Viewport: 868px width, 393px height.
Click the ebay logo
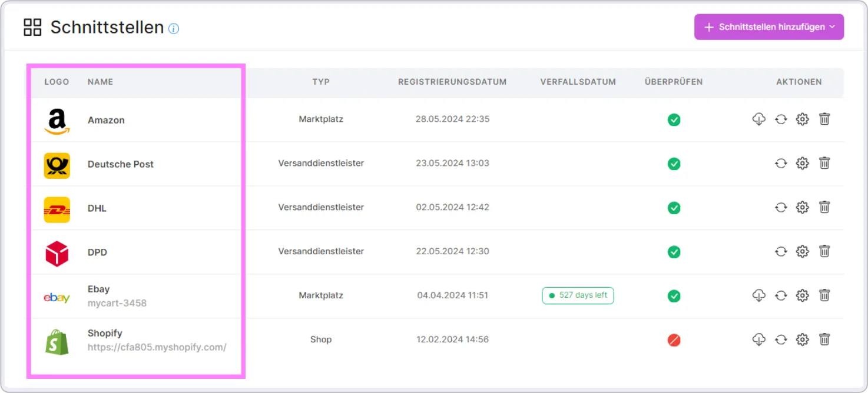(57, 298)
